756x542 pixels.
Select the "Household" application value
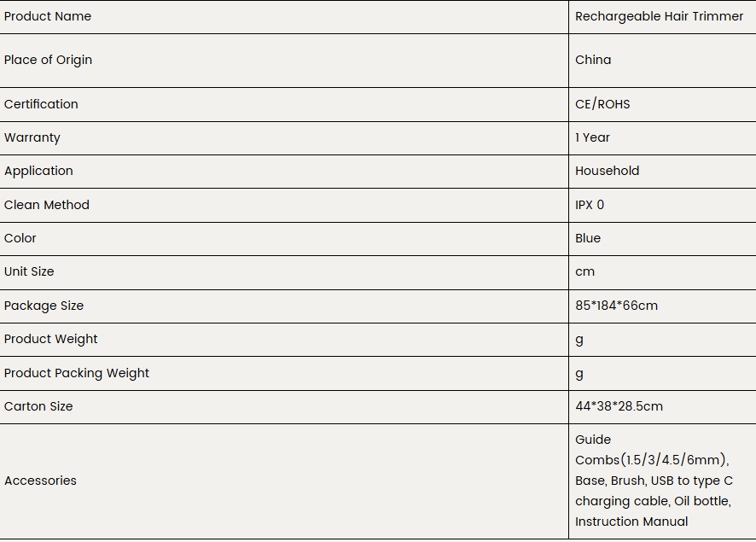tap(607, 171)
